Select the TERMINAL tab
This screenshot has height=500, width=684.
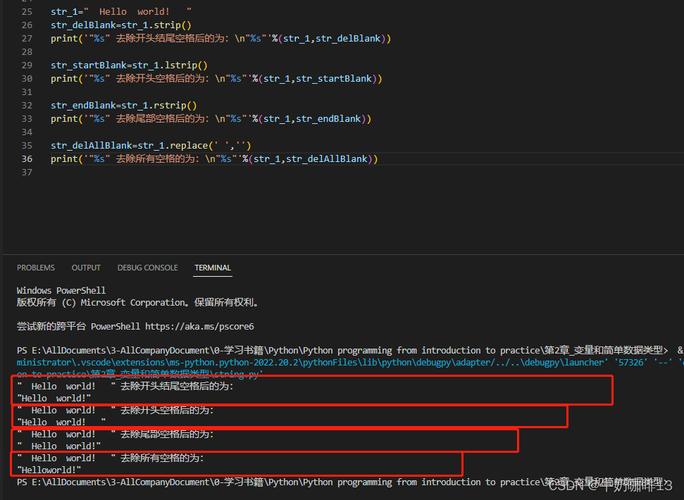pyautogui.click(x=212, y=267)
